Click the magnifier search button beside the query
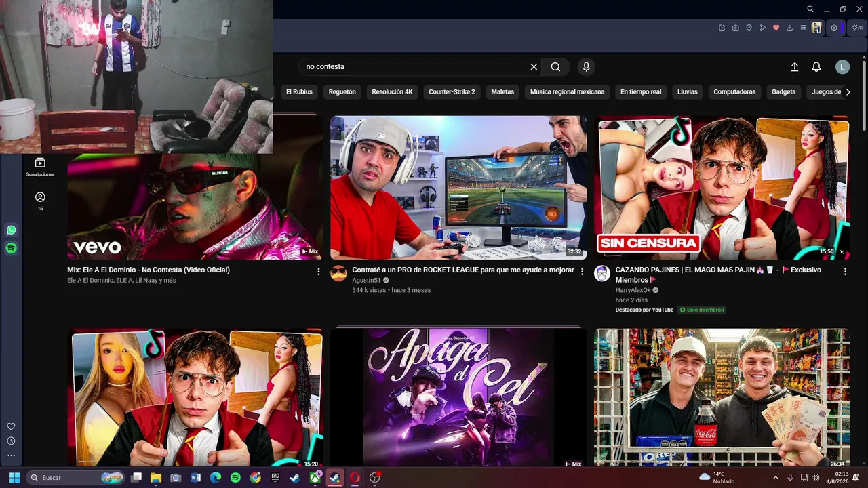Screen dimensions: 868x488 point(555,67)
